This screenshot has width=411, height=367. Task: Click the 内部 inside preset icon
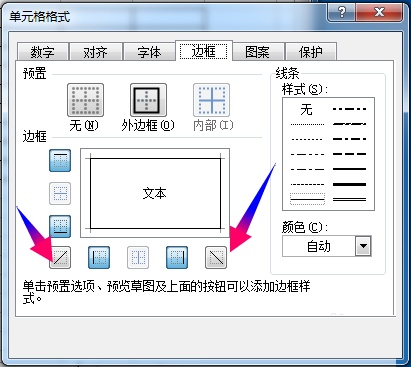(211, 100)
